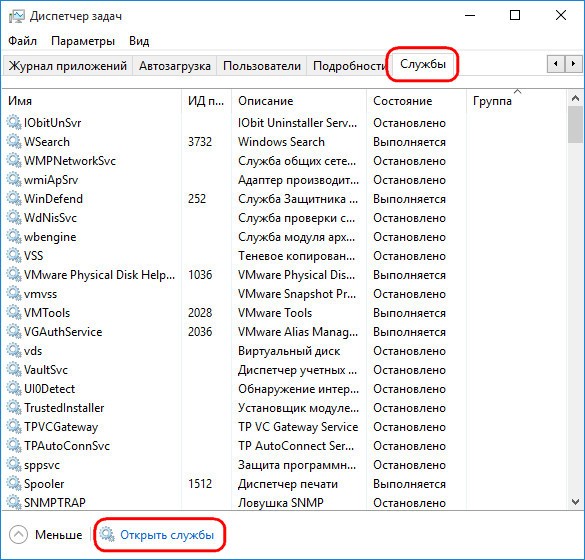Click the wbengine service gear icon
The width and height of the screenshot is (585, 560).
click(14, 237)
